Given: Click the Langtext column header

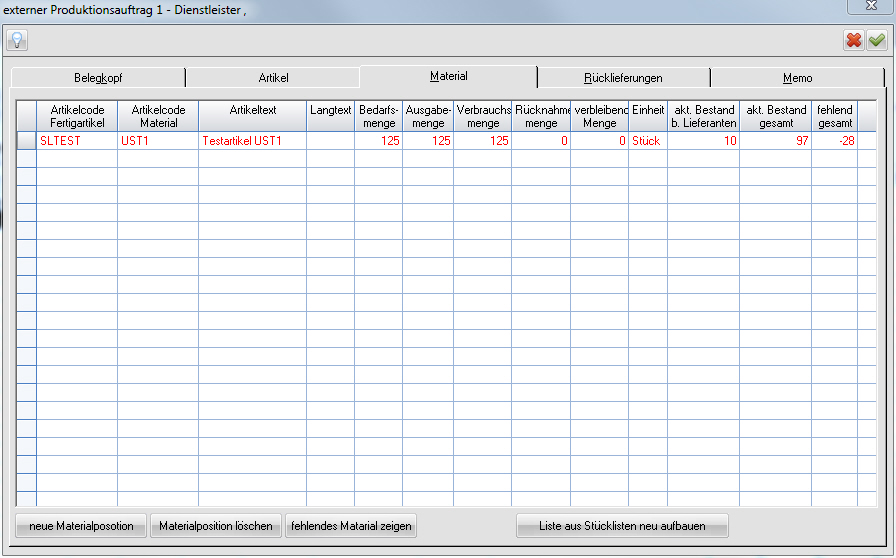Looking at the screenshot, I should [x=330, y=116].
